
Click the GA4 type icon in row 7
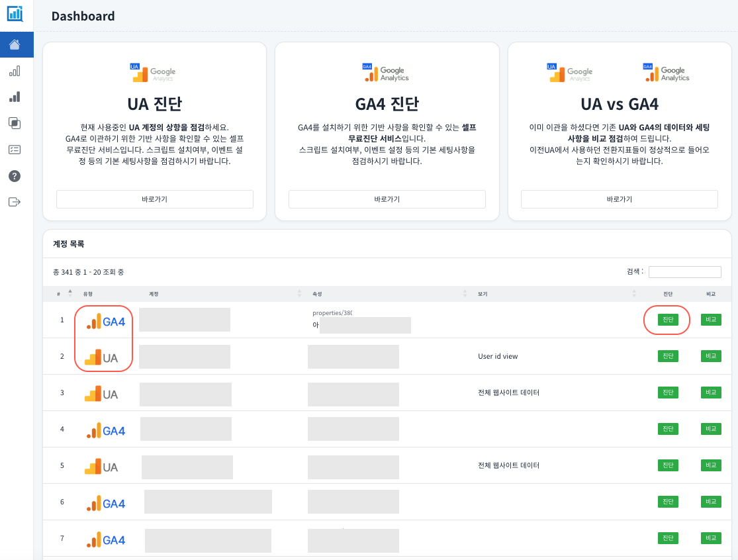(x=106, y=539)
